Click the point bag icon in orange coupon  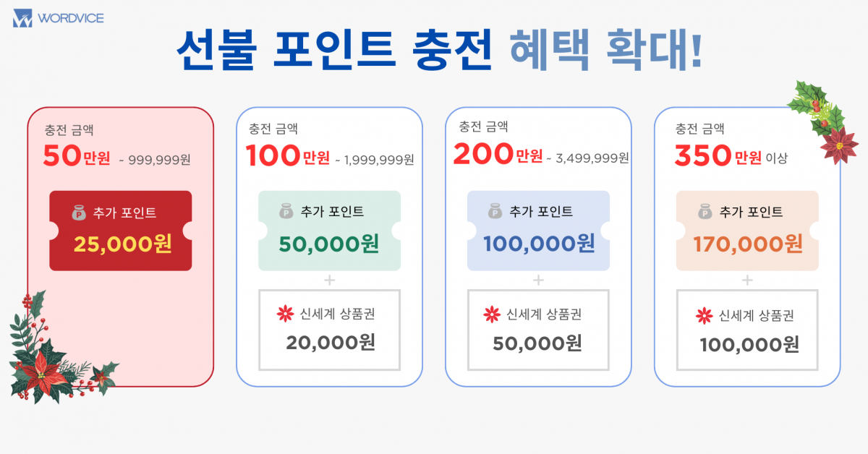tap(705, 213)
